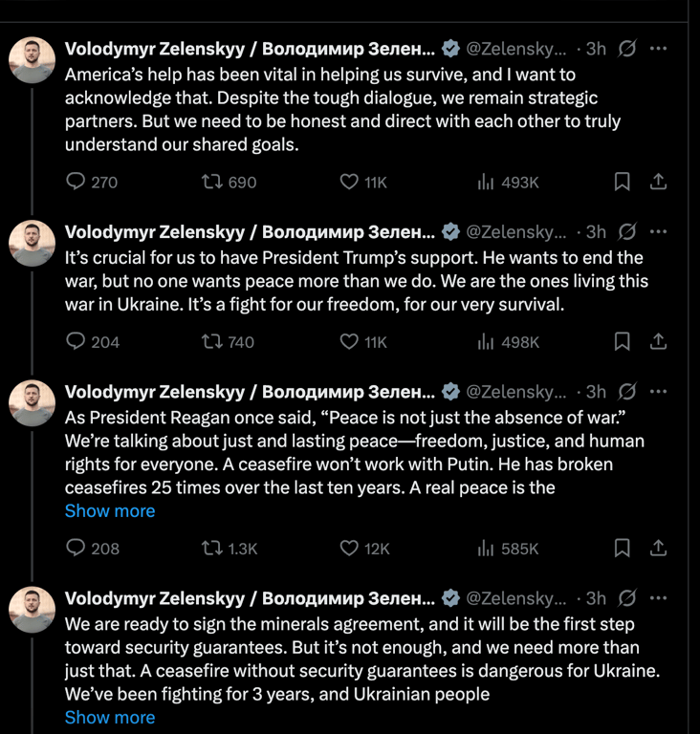Repost the tweet with 1.3K reposts

coord(211,548)
